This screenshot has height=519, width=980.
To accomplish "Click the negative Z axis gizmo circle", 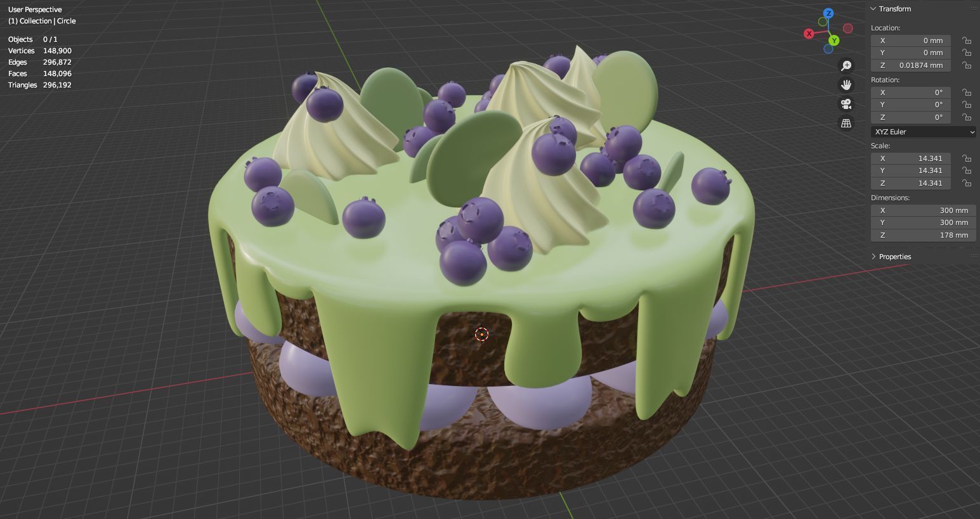I will click(x=828, y=49).
